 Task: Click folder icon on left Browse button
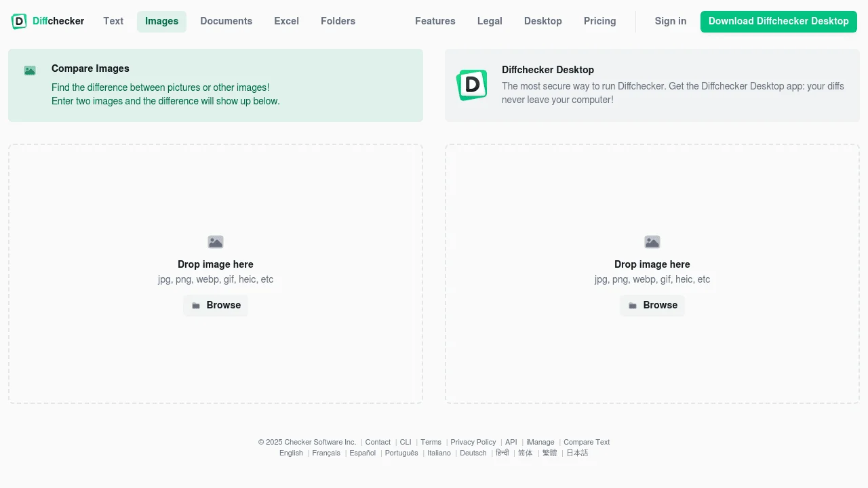(196, 306)
